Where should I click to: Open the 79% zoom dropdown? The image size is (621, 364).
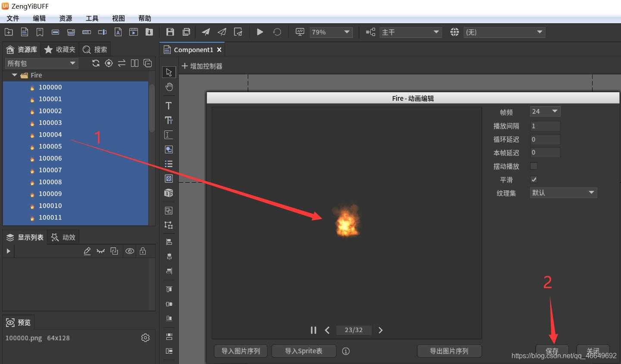[331, 32]
